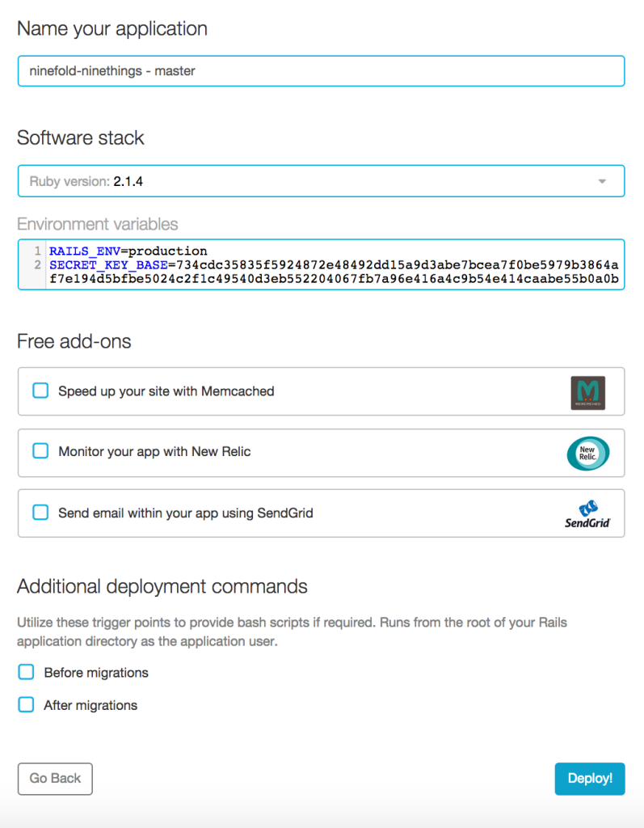Click the application name input field
Screen dimensions: 644x828
coord(321,71)
